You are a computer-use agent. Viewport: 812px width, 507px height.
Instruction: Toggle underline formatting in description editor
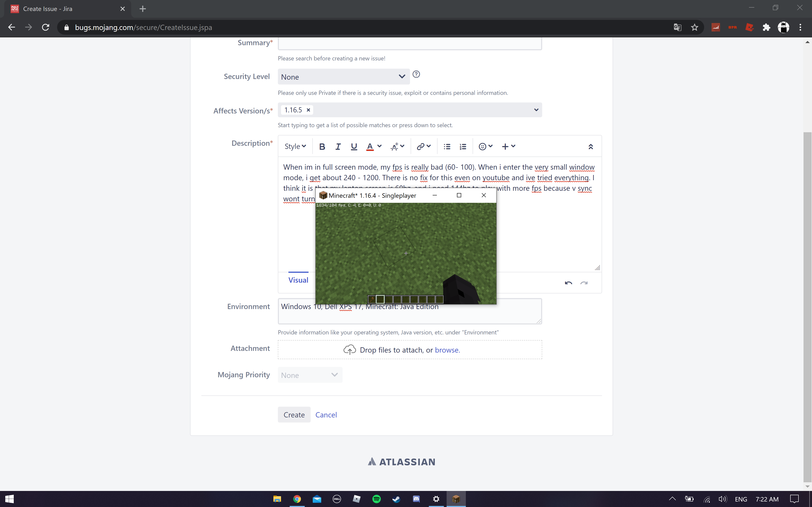pos(354,147)
